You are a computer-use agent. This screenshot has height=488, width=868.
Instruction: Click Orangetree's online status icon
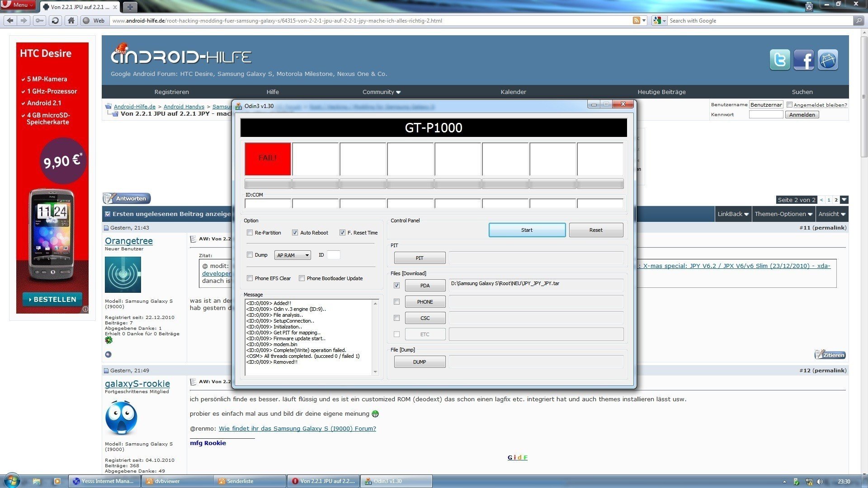[108, 355]
